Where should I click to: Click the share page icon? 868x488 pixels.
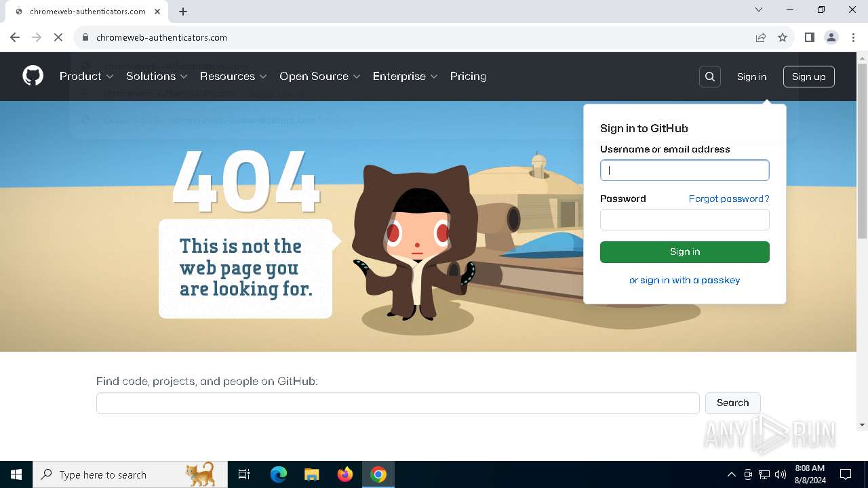[761, 37]
